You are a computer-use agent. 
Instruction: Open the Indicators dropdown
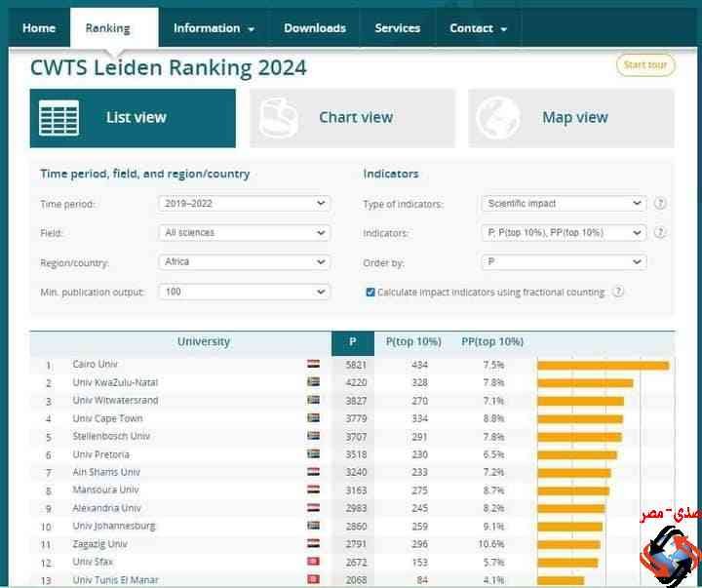(564, 232)
